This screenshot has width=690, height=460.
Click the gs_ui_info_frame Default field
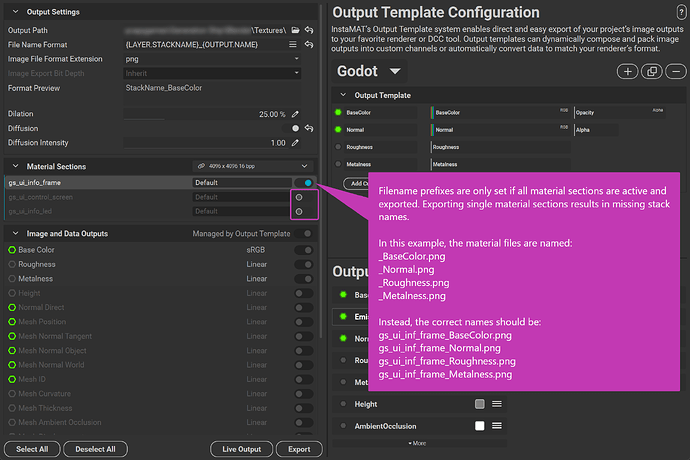coord(242,182)
